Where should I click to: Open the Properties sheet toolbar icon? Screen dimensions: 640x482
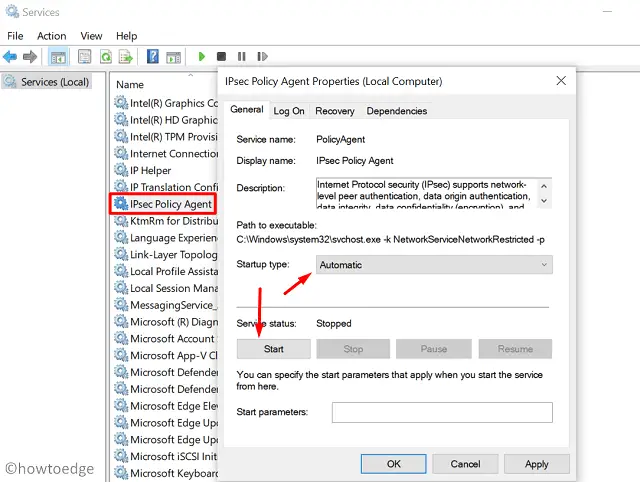point(84,56)
